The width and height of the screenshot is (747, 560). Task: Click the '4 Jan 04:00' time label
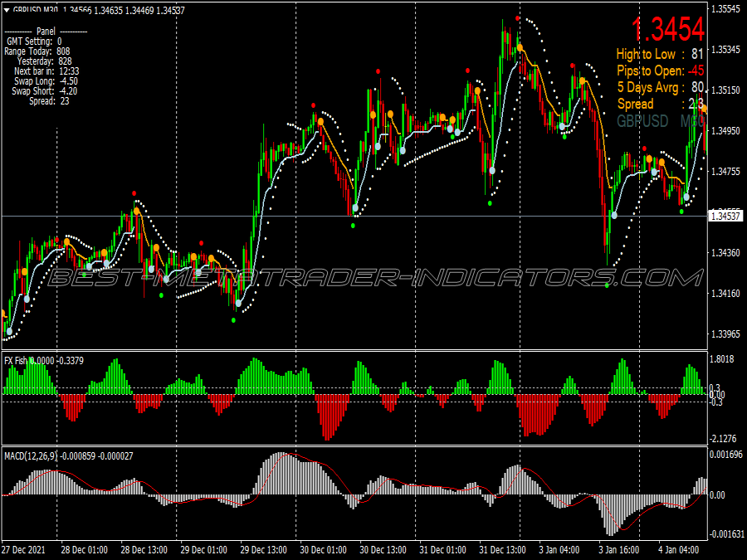pyautogui.click(x=679, y=550)
